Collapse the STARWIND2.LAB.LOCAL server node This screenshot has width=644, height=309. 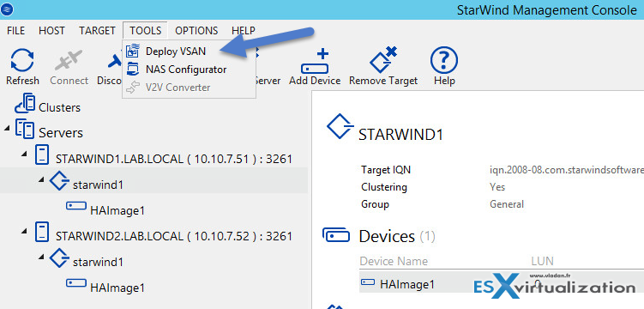(25, 231)
